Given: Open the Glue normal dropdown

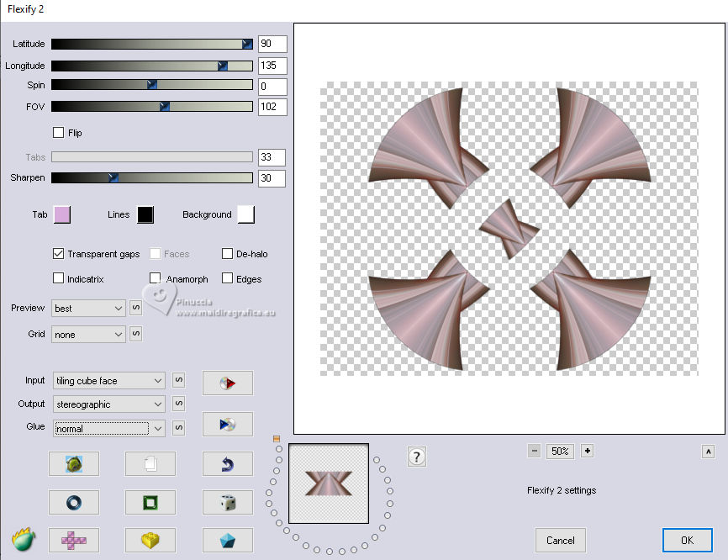Looking at the screenshot, I should tap(109, 428).
